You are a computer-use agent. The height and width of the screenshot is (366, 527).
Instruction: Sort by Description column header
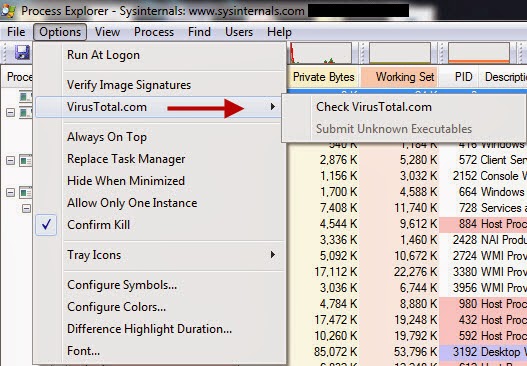coord(503,77)
